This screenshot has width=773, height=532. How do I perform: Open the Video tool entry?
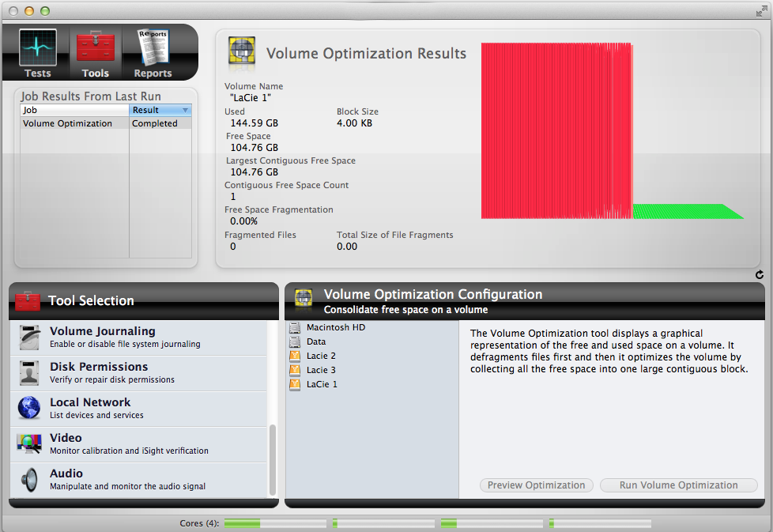point(138,444)
